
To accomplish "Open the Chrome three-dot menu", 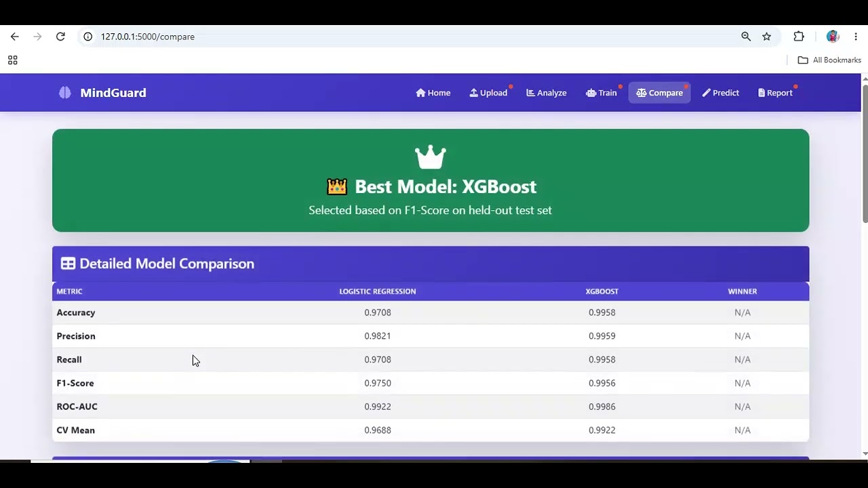I will pos(856,37).
